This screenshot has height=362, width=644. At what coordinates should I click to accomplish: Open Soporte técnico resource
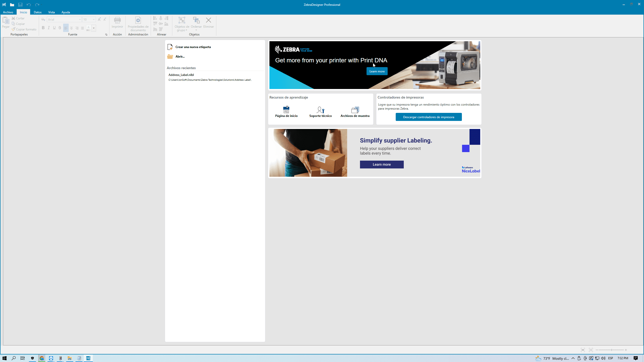point(320,110)
